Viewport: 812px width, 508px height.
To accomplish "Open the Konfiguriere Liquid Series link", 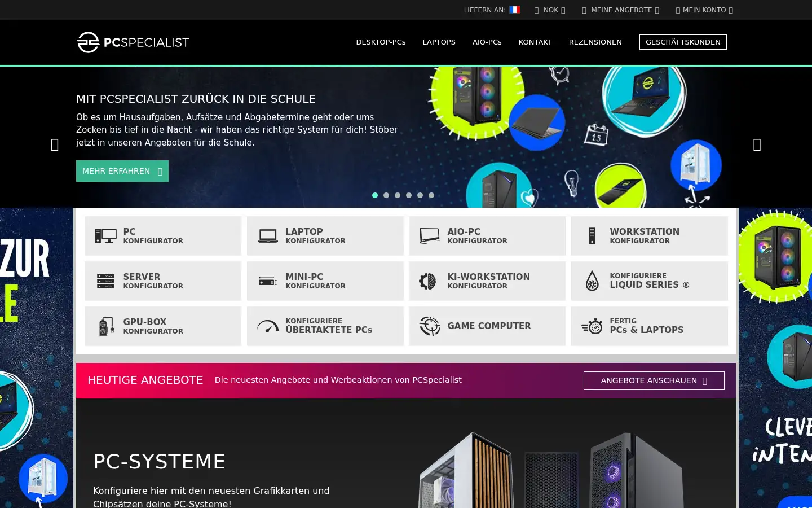I will [650, 281].
